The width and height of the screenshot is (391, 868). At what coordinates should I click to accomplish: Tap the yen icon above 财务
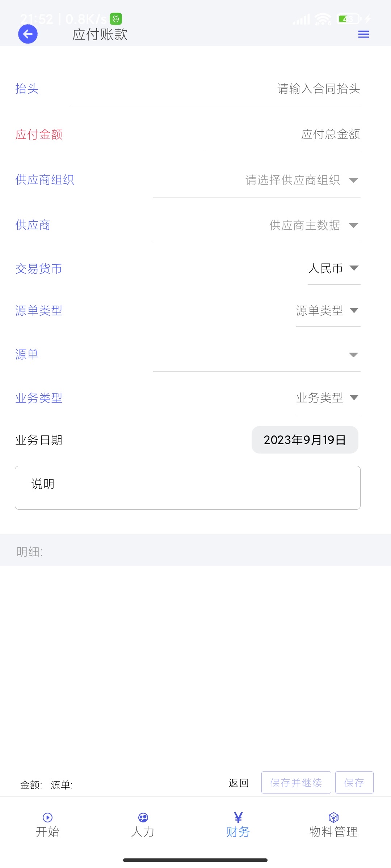tap(238, 817)
